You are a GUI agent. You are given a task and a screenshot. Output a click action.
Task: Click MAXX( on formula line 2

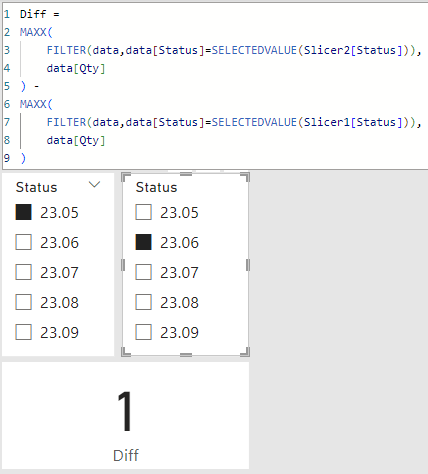point(36,32)
